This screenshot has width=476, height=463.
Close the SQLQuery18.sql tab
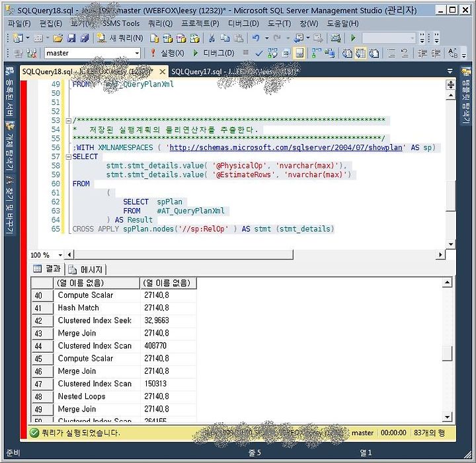coord(163,72)
